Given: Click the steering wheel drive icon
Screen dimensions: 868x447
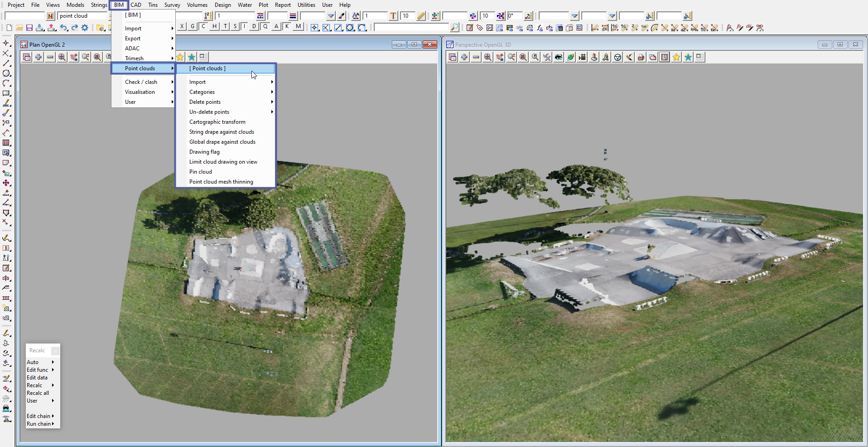Looking at the screenshot, I should click(617, 57).
